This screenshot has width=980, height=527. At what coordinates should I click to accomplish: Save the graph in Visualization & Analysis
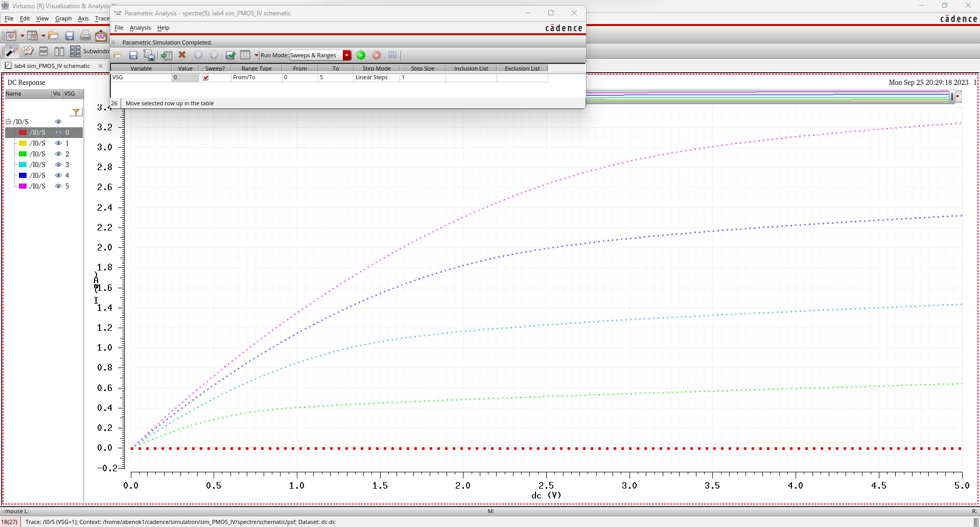click(69, 36)
